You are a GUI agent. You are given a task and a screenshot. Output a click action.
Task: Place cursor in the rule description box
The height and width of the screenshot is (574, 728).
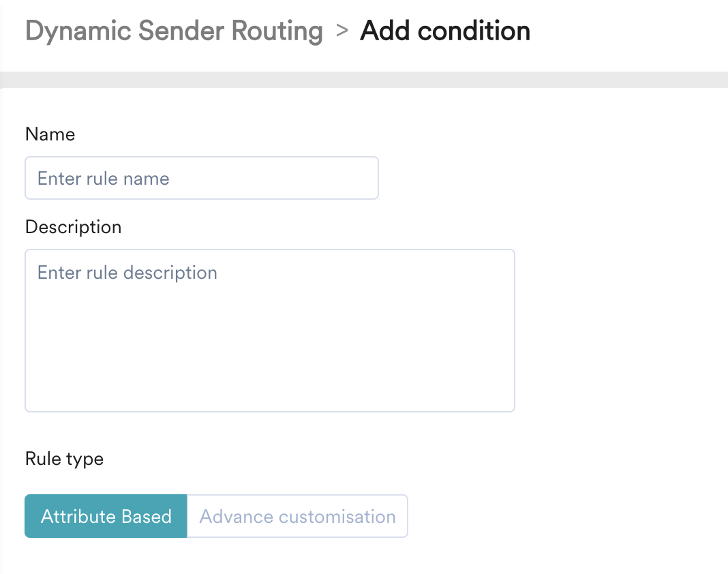click(270, 331)
